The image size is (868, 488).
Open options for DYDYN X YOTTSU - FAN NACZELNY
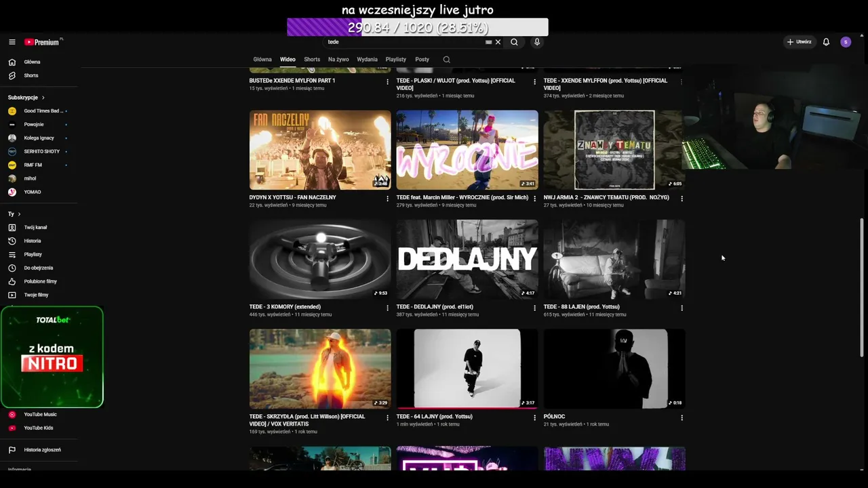[388, 199]
